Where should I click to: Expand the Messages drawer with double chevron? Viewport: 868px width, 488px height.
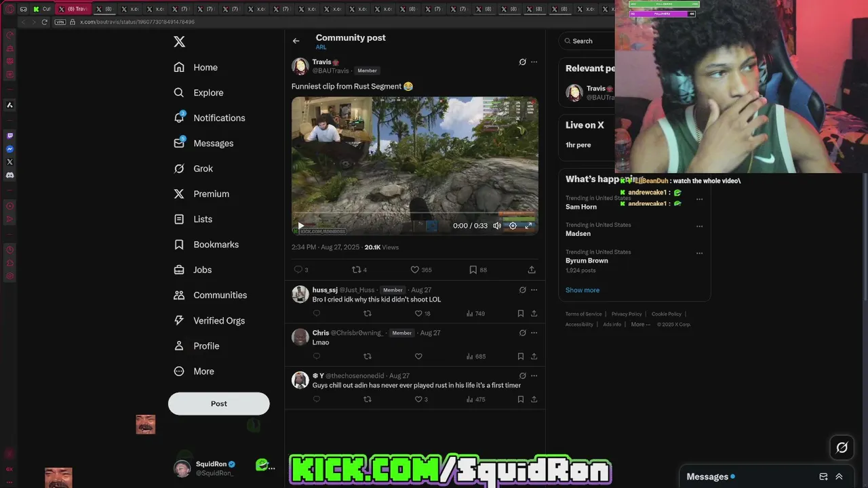tap(839, 476)
